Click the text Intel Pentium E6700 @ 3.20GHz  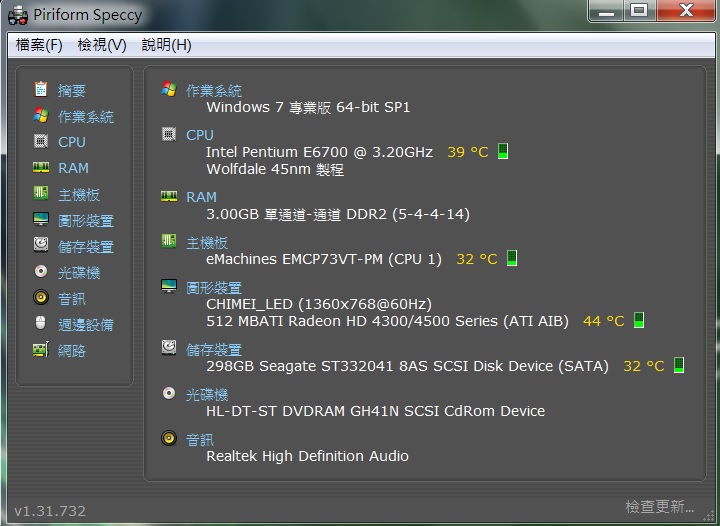point(319,152)
